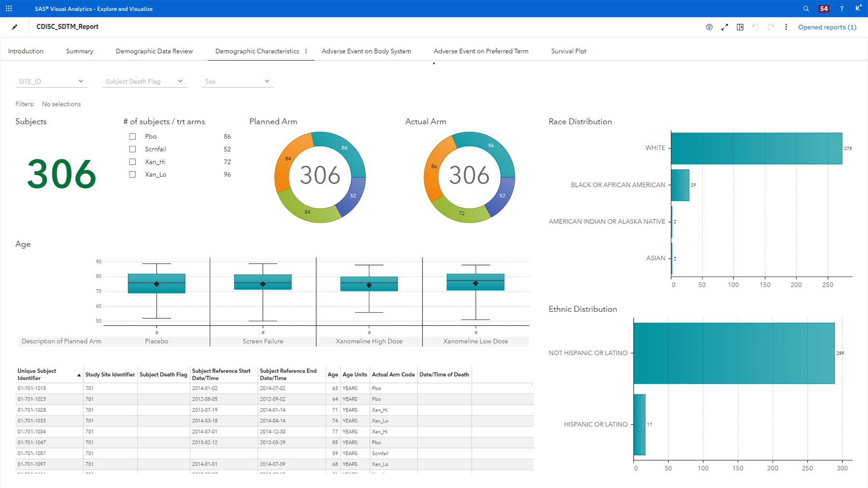This screenshot has width=868, height=488.
Task: Click the Opened reports link
Action: pyautogui.click(x=827, y=27)
